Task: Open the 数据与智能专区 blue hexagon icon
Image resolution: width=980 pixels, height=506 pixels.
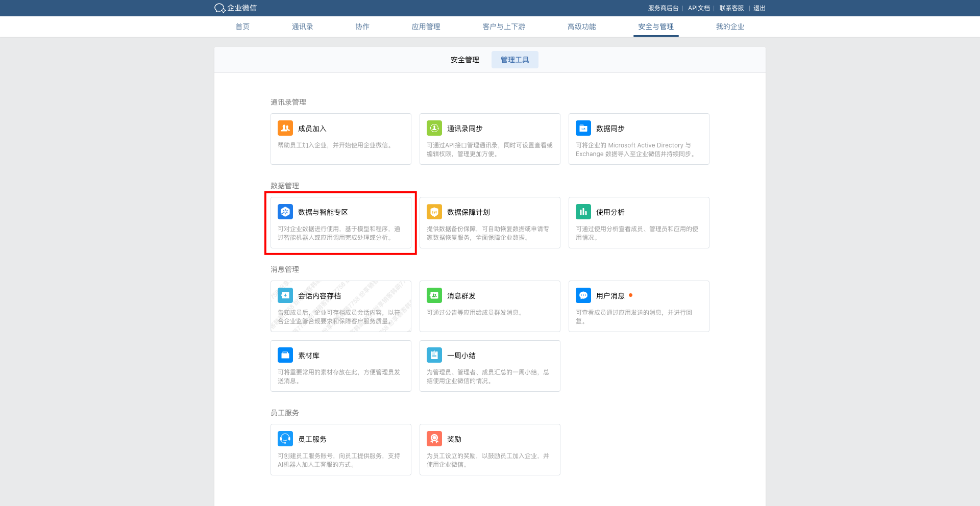Action: [285, 212]
